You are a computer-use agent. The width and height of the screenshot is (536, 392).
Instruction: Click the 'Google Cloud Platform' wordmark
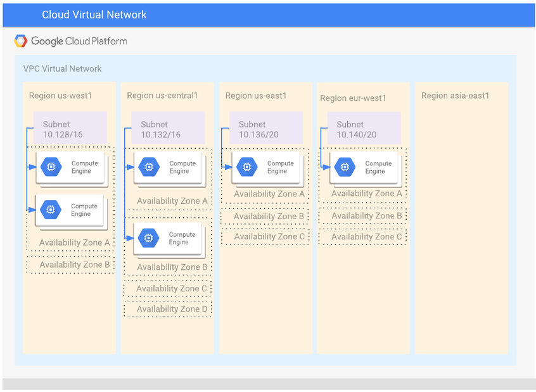(79, 41)
